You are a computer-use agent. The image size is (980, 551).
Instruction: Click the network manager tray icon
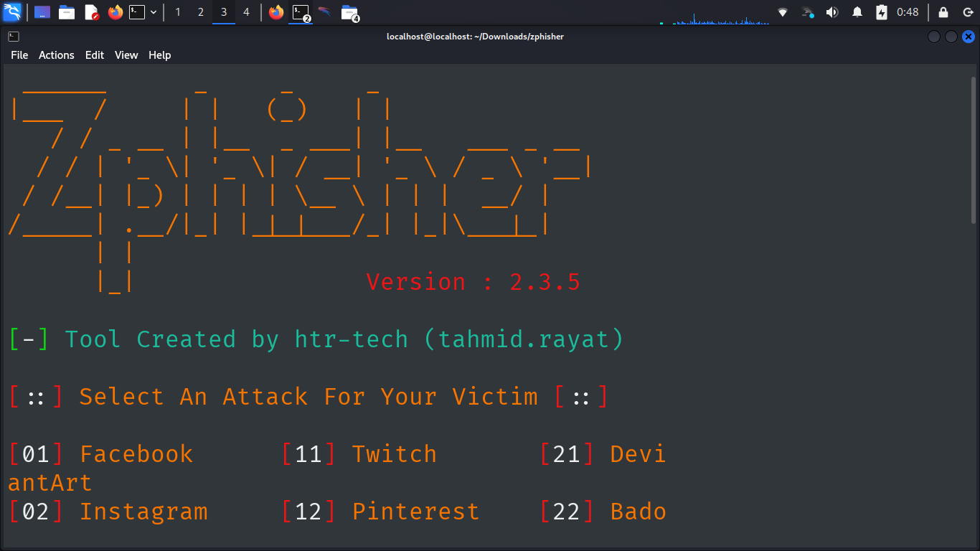coord(808,12)
